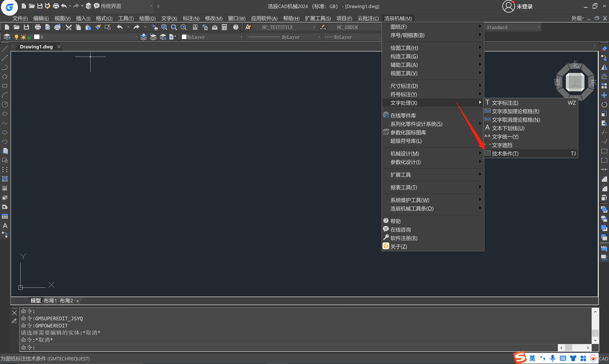Open the 尺寸标注(D) submenu entry

404,86
